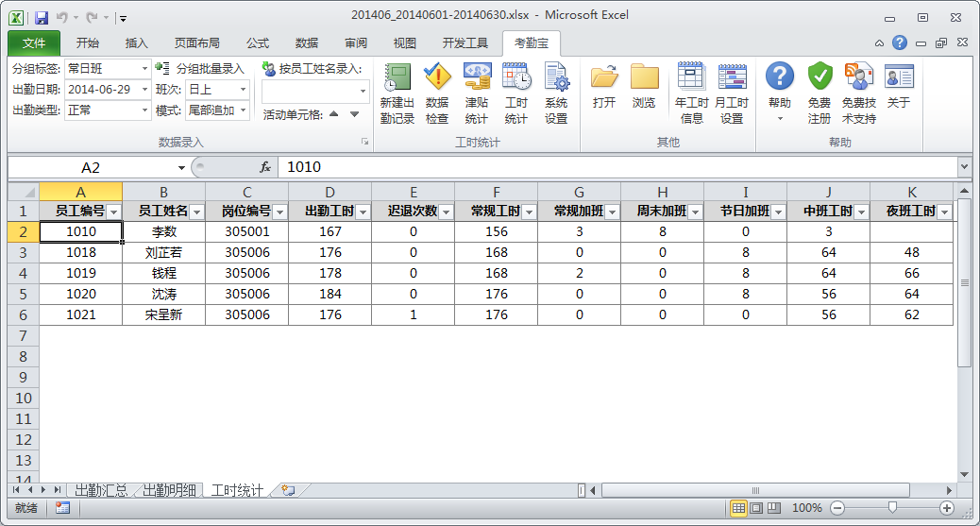Switch to Page Break Preview view
Screen dimensions: 980x526
(774, 508)
